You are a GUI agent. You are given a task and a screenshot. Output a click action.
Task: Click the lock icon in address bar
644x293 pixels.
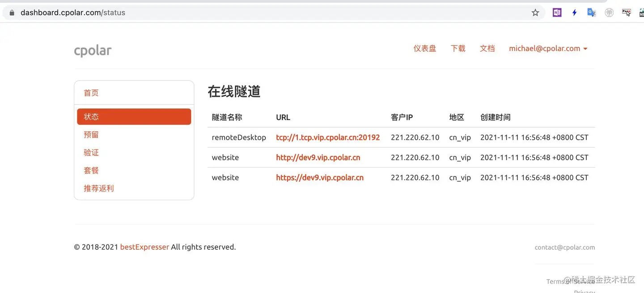click(12, 13)
